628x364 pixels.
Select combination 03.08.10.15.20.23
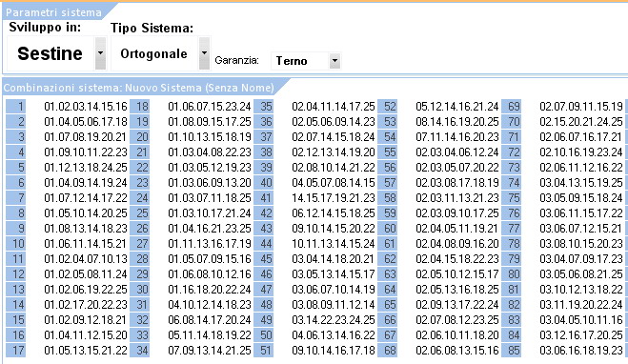point(581,244)
